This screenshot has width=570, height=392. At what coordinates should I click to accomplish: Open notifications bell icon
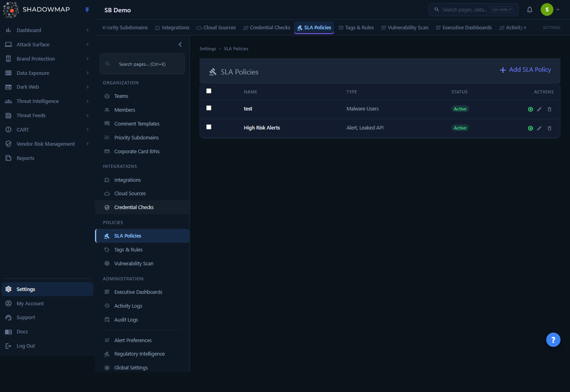click(x=530, y=10)
